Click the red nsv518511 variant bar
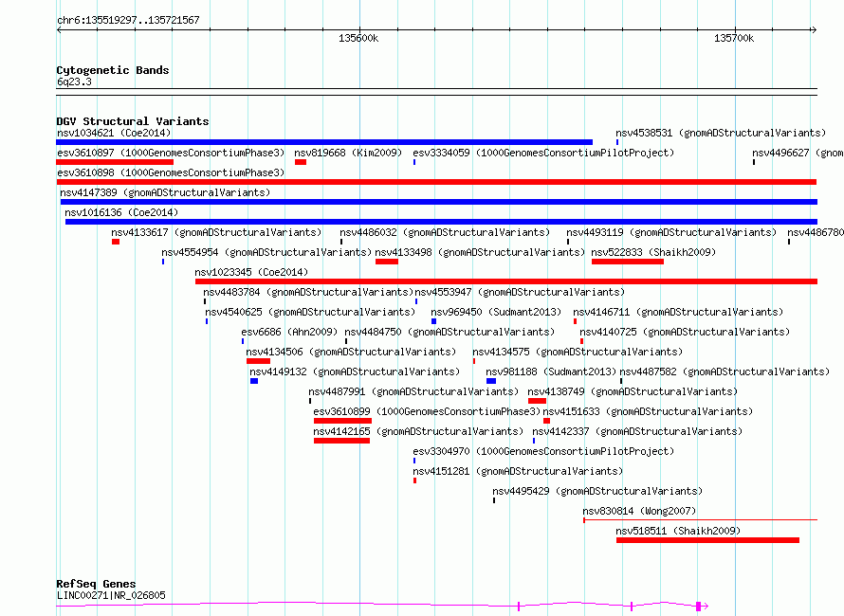This screenshot has width=844, height=616. point(707,541)
